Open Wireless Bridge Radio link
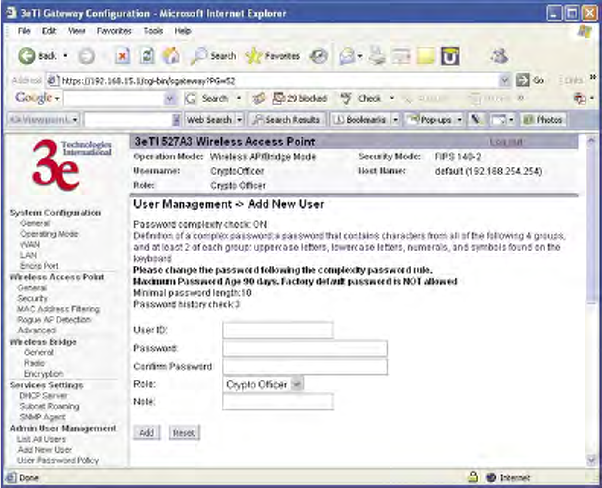The height and width of the screenshot is (488, 602). (35, 363)
